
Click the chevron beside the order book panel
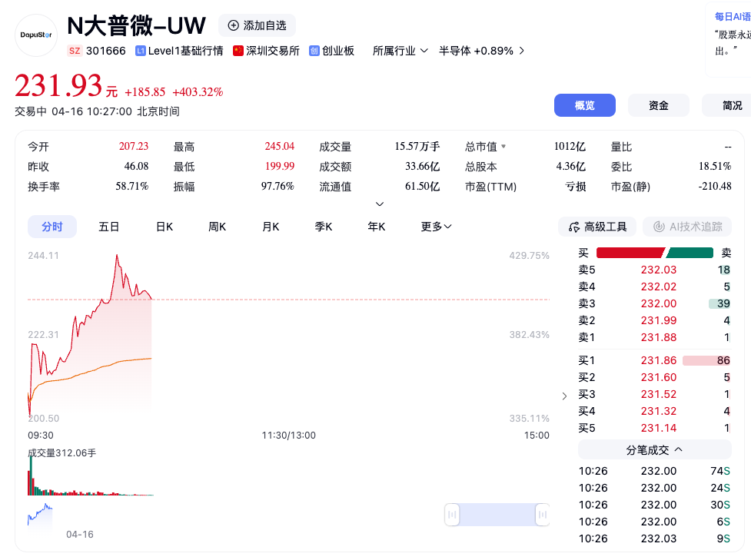point(563,396)
